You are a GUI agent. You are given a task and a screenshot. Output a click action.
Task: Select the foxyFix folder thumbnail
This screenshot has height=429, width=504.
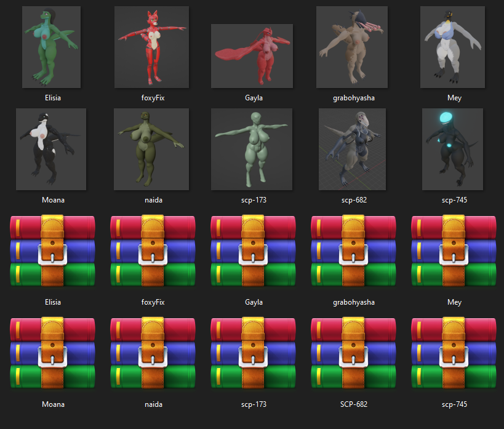(152, 47)
